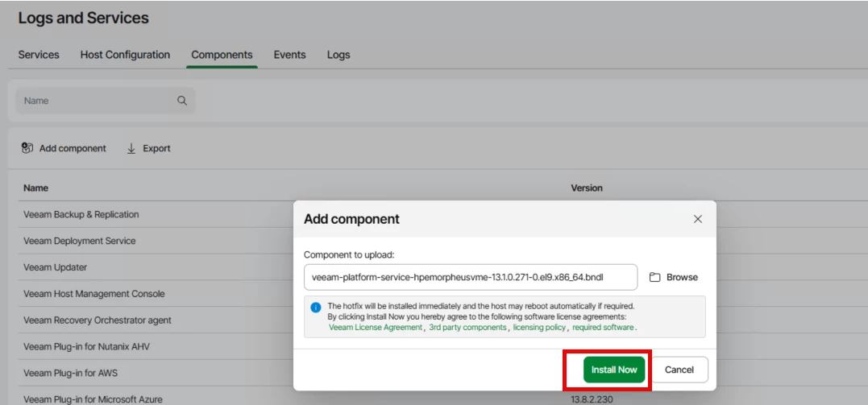Open the 3rd party components link
The height and width of the screenshot is (405, 868).
467,328
